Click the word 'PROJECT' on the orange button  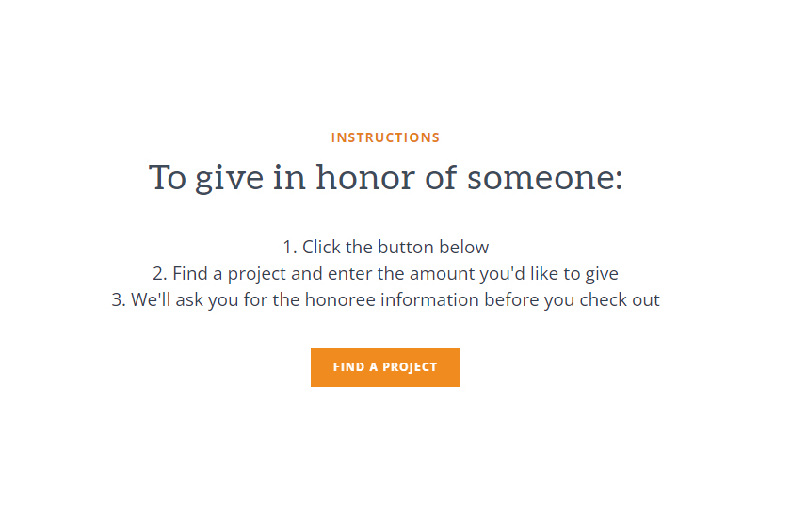click(410, 367)
